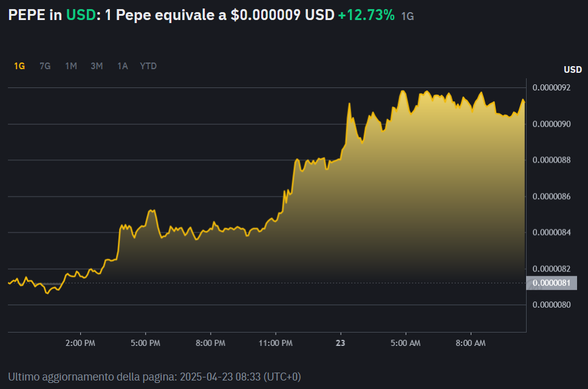Click the +12.73% change value

point(366,15)
